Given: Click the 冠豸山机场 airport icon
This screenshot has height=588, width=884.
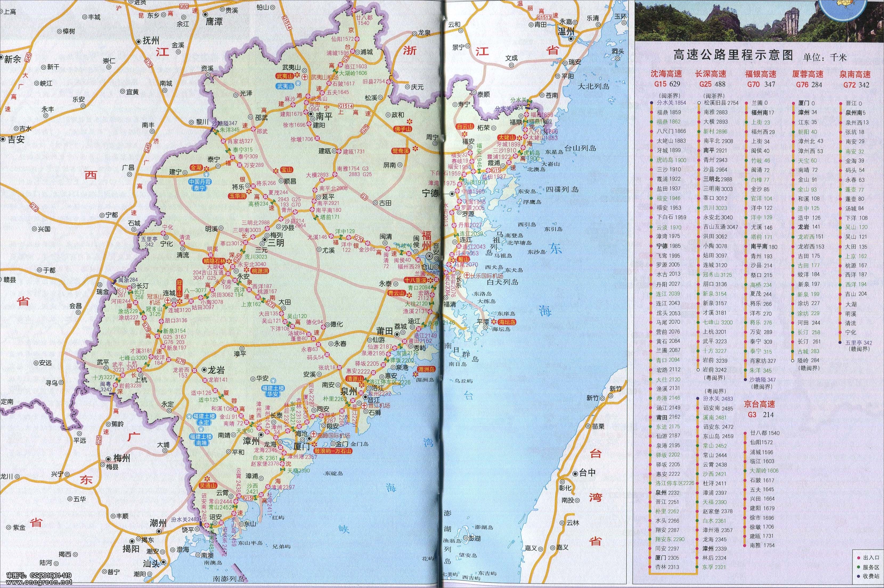Looking at the screenshot, I should click(x=168, y=301).
